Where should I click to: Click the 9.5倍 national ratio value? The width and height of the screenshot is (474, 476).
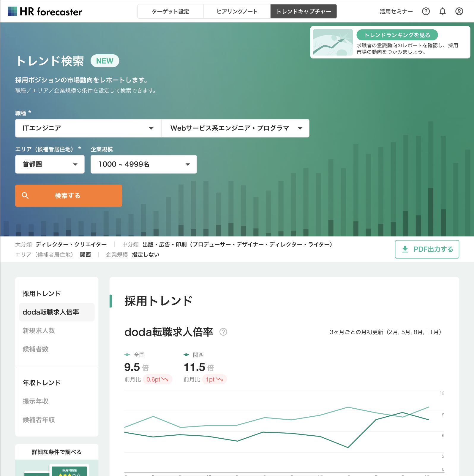(136, 367)
